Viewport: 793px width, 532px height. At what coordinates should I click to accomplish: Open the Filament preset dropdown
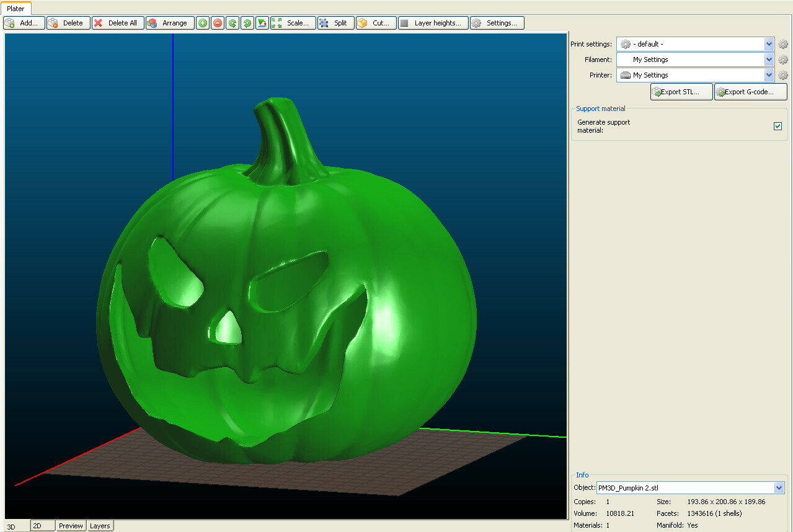pos(769,60)
